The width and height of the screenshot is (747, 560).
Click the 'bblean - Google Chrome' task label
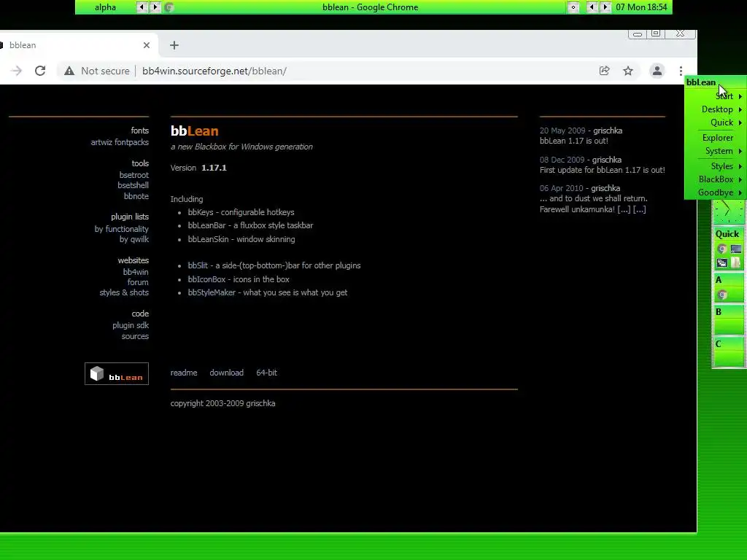(x=370, y=7)
